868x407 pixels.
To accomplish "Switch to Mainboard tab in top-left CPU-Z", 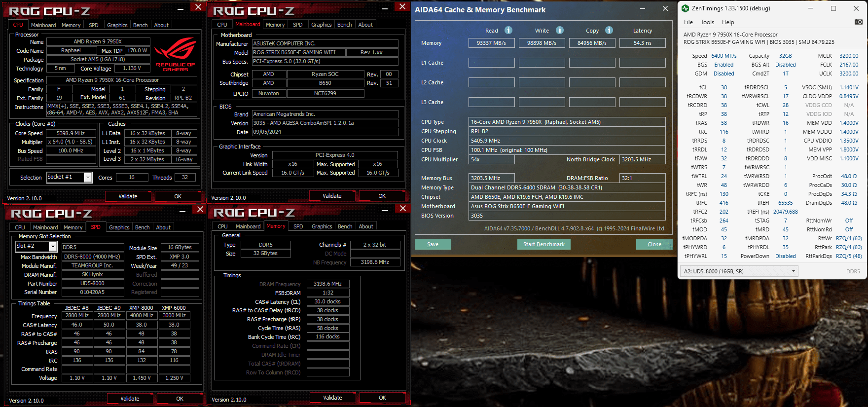I will [43, 25].
